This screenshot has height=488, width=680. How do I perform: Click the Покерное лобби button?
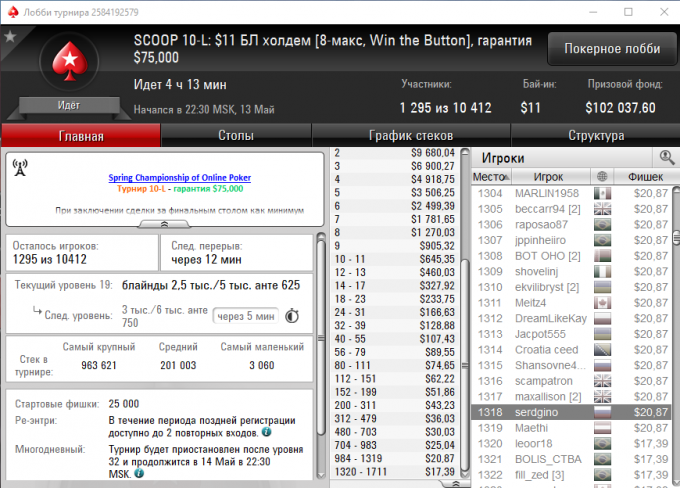coord(612,49)
